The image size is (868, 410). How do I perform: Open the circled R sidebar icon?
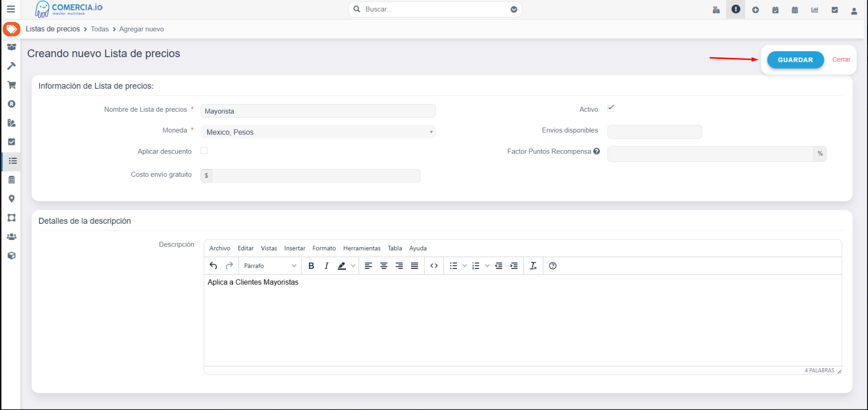[x=12, y=104]
